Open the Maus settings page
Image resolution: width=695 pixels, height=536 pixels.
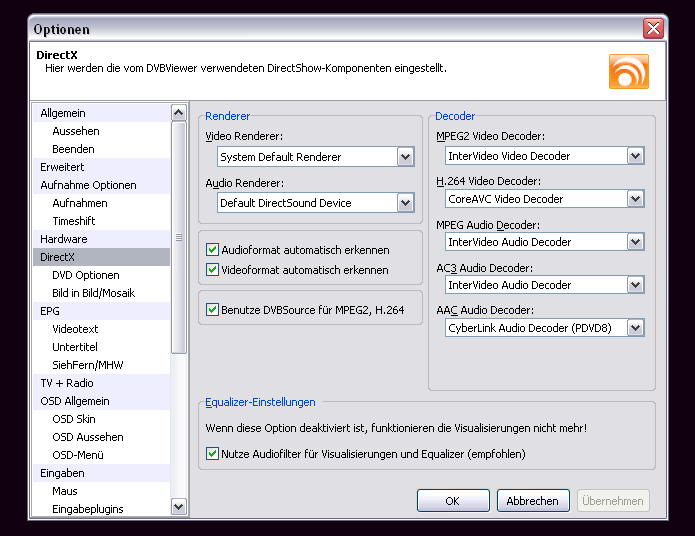[x=102, y=491]
